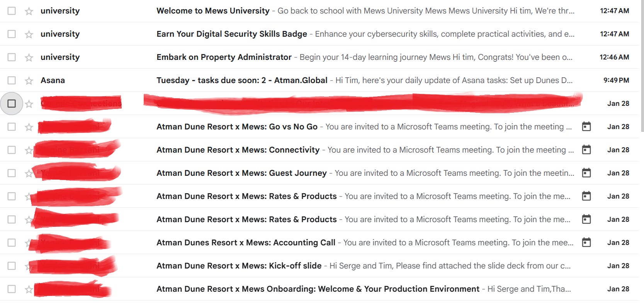Tick checkbox for Digital Security Skills Badge email
This screenshot has width=644, height=306.
12,34
